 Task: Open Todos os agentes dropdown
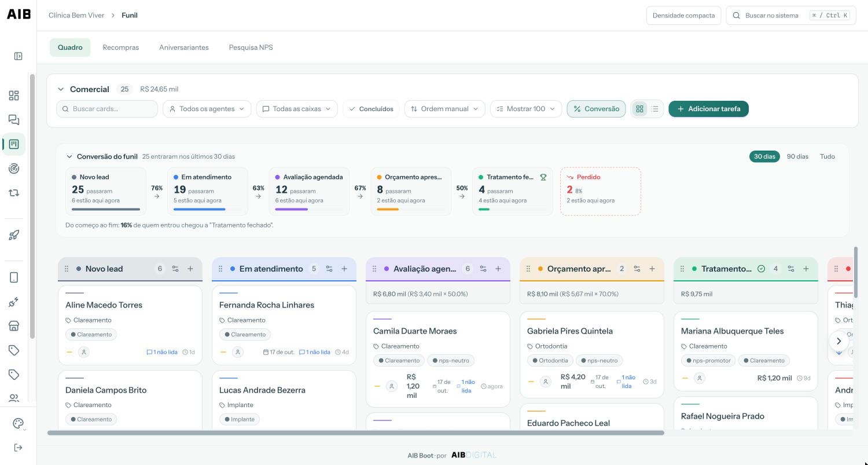[207, 109]
